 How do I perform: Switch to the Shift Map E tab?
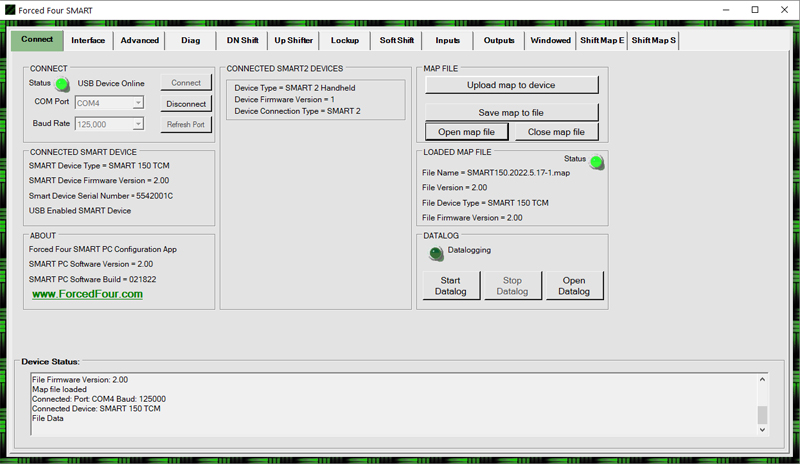pos(601,41)
